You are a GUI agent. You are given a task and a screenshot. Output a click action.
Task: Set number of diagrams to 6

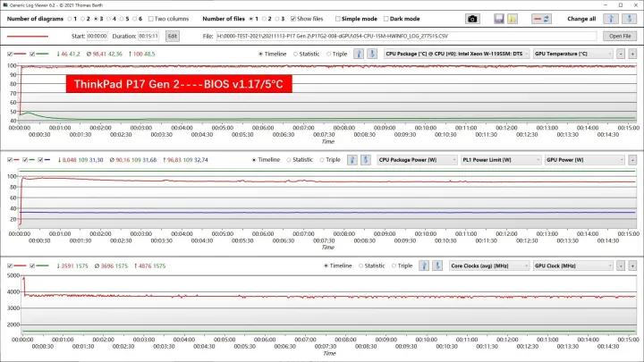click(x=136, y=18)
